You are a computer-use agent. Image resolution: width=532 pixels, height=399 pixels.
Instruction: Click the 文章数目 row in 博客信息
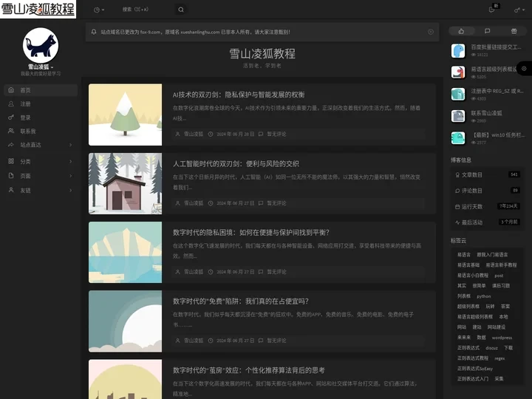487,174
